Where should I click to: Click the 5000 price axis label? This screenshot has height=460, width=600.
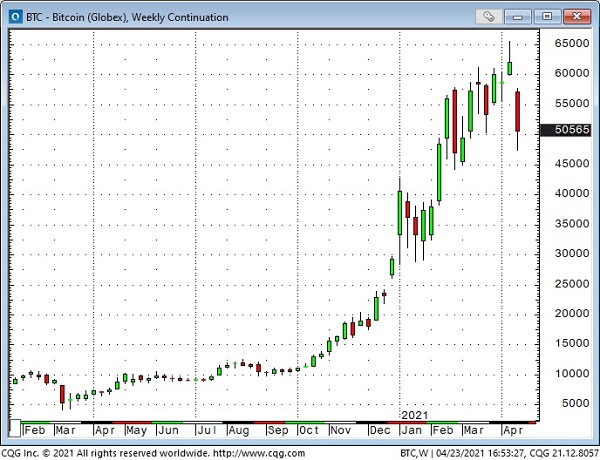[576, 403]
